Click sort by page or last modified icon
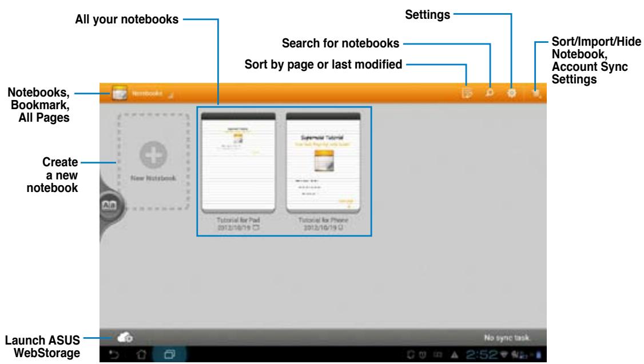644x364 pixels. click(x=467, y=94)
